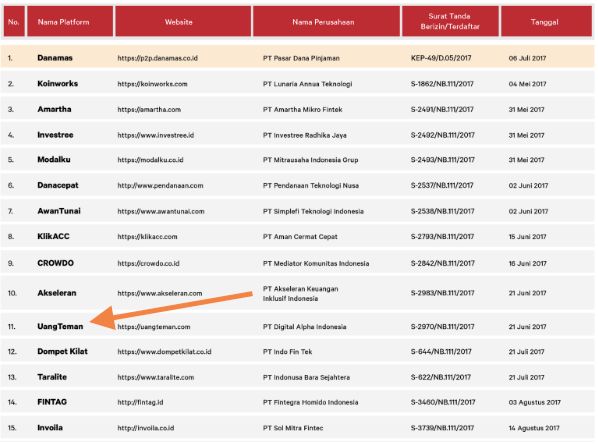Screen dimensions: 598x444
Task: Click company PT Mitrausaha Indonesia Grup
Action: coord(310,160)
